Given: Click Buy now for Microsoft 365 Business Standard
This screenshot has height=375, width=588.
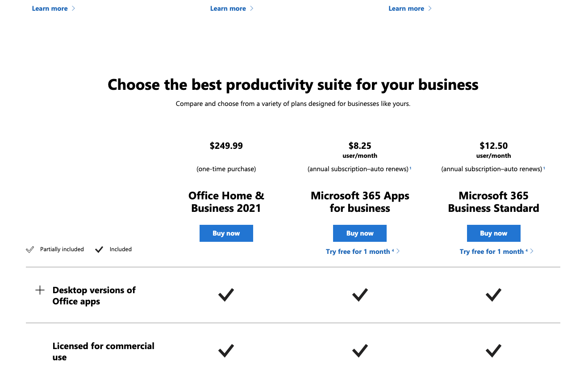Looking at the screenshot, I should point(494,233).
